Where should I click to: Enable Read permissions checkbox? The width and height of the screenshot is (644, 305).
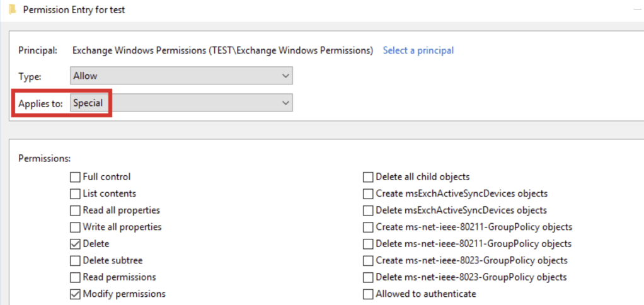tap(76, 277)
